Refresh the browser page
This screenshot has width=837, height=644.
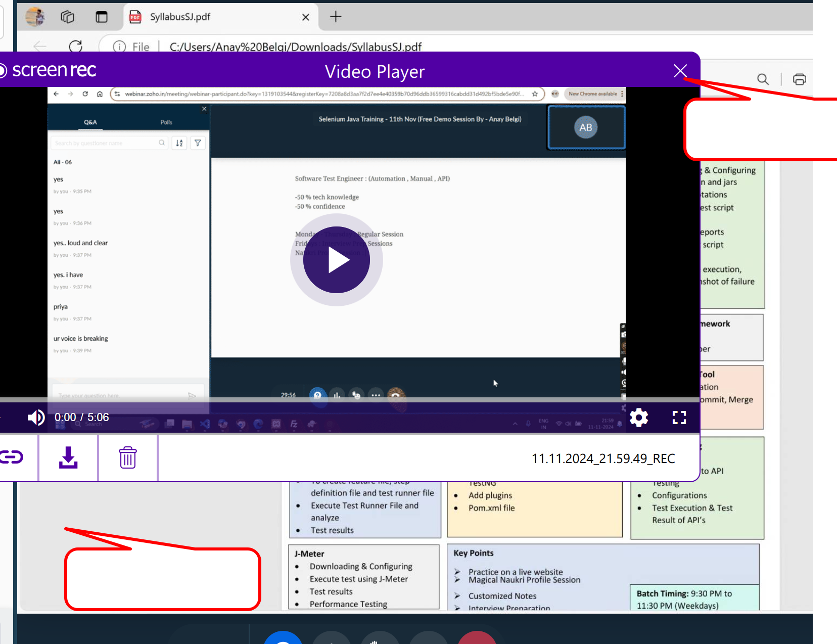click(x=76, y=47)
